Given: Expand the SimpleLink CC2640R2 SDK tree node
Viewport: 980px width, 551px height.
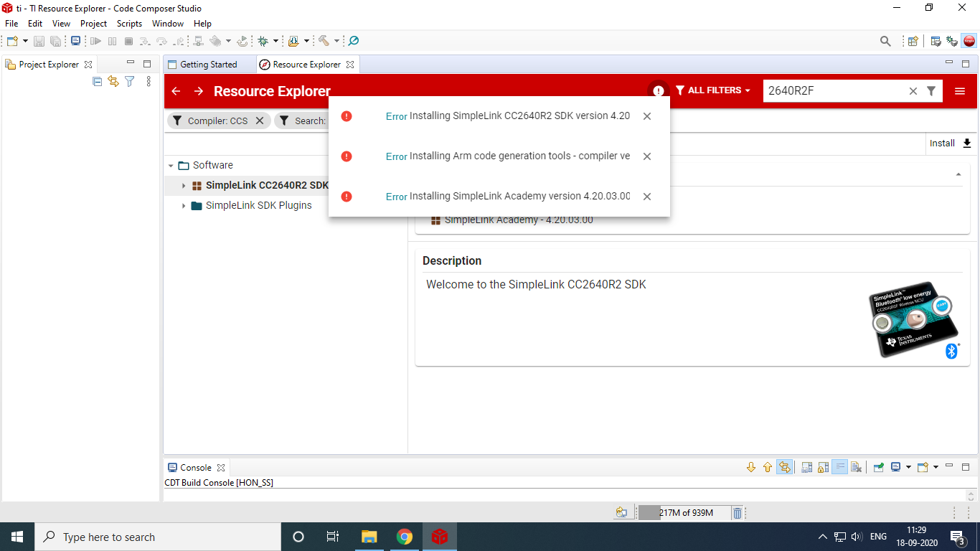Looking at the screenshot, I should [x=184, y=186].
